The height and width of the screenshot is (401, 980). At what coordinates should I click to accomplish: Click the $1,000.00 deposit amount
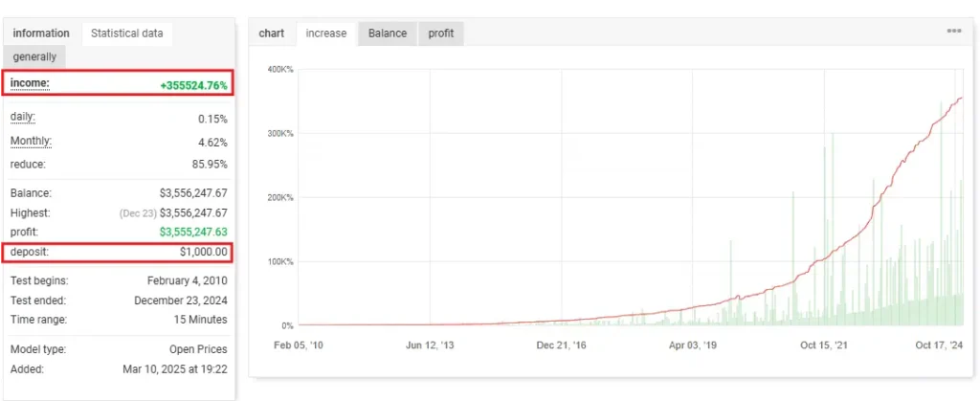[203, 253]
